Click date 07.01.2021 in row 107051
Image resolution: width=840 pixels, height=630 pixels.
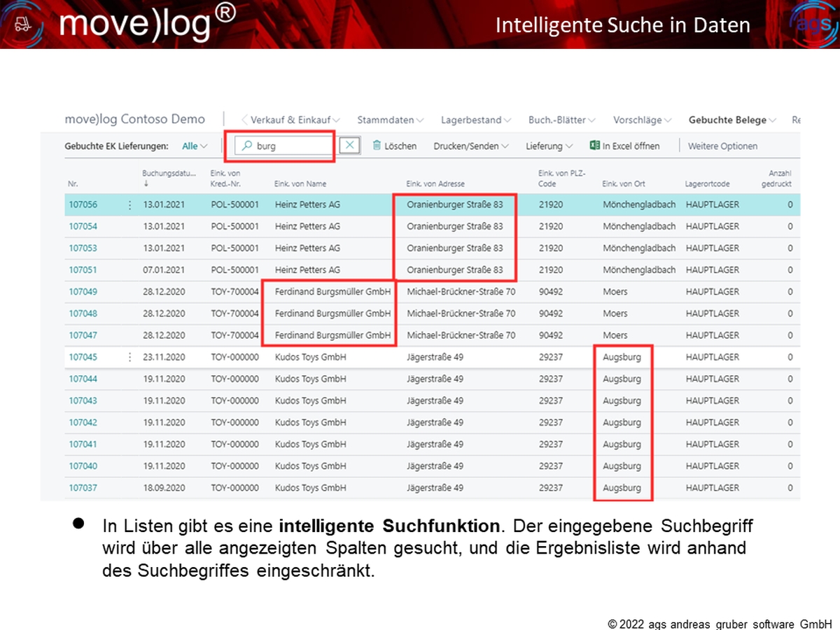pos(164,270)
